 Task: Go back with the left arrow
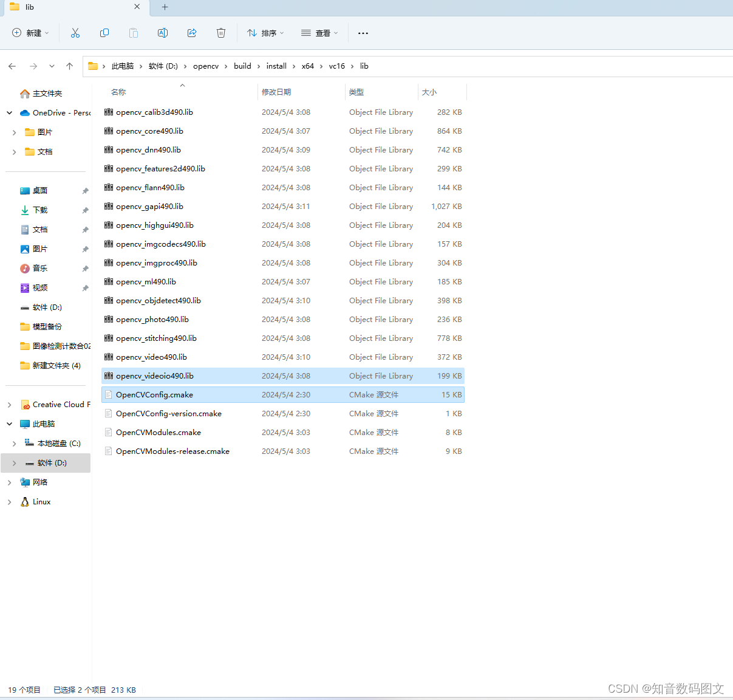click(x=12, y=66)
